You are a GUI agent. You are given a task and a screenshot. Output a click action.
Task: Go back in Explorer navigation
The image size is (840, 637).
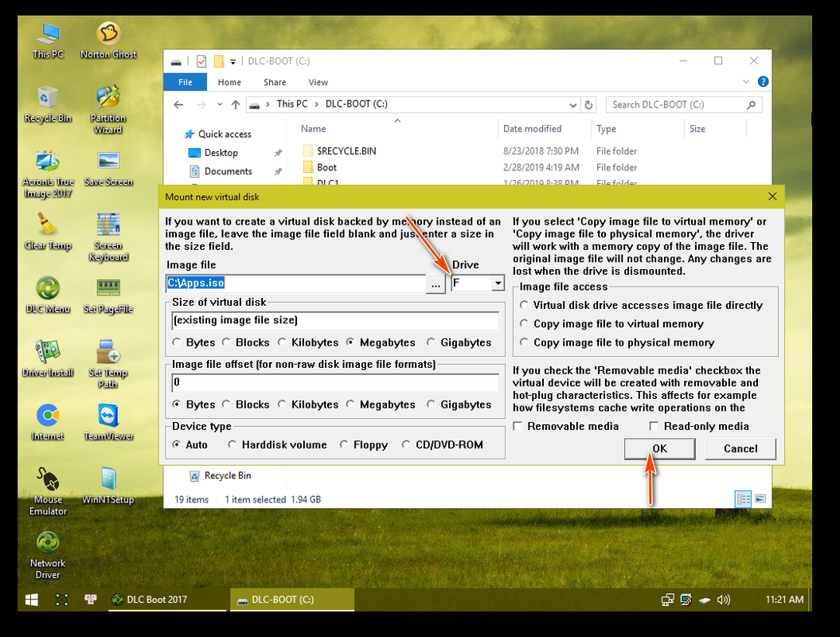[x=178, y=104]
